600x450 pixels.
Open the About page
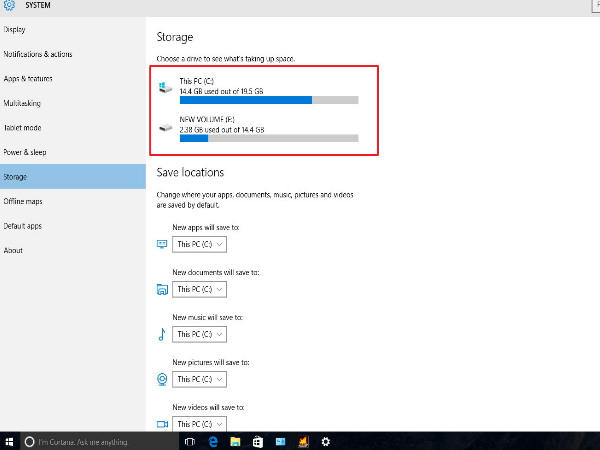click(x=73, y=250)
